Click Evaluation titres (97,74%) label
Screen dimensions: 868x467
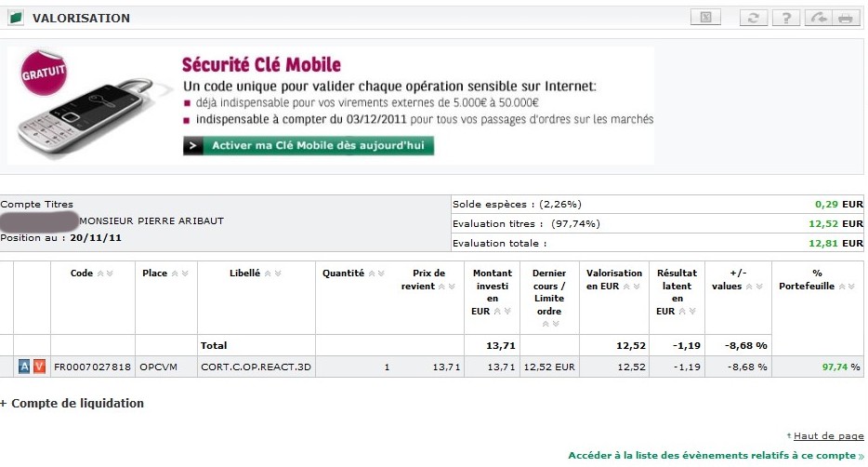pos(526,224)
